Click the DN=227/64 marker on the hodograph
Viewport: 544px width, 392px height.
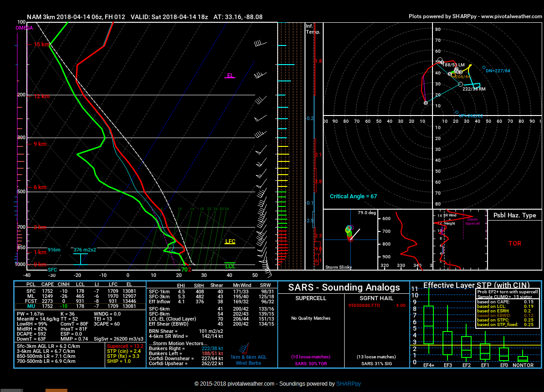(x=483, y=68)
